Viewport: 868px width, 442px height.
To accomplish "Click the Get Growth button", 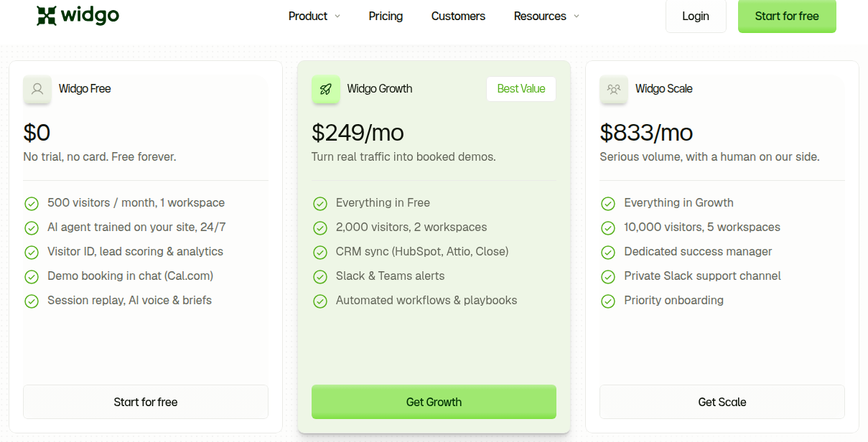I will click(434, 402).
